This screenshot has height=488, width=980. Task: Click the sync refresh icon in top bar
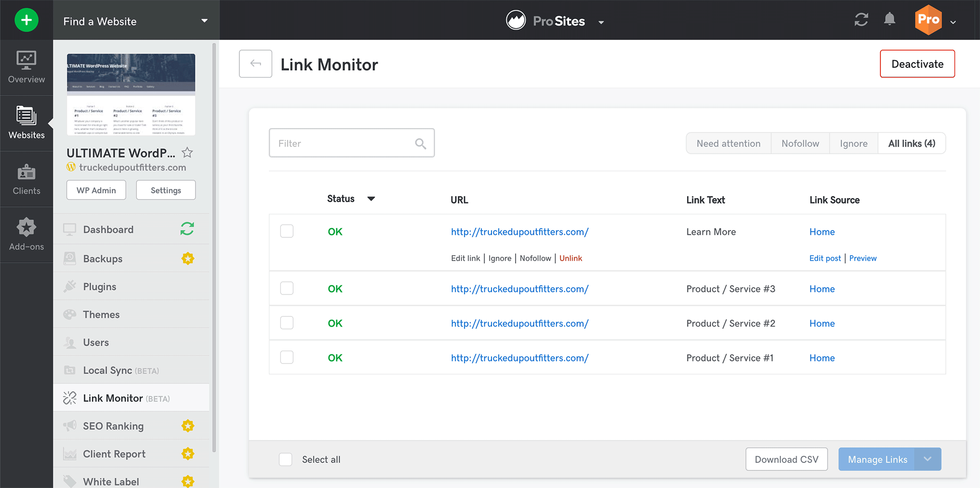[861, 20]
